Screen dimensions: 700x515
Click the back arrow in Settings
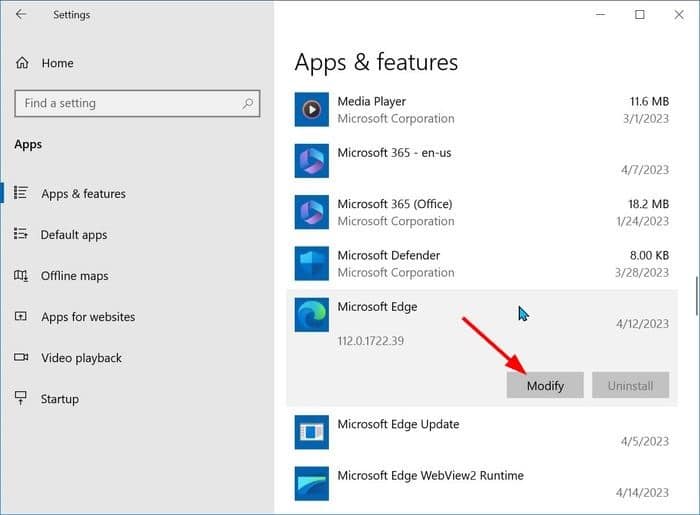[21, 14]
